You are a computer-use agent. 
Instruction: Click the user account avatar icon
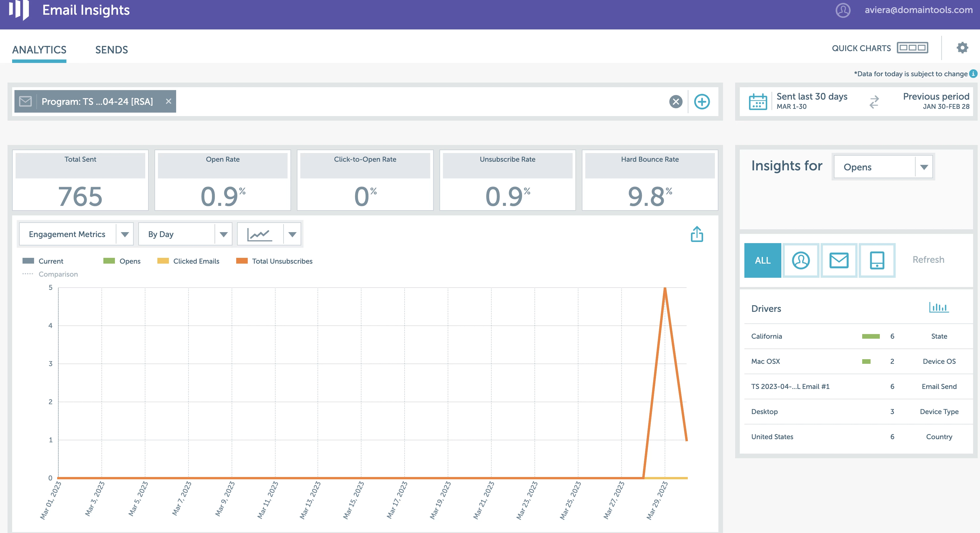coord(843,10)
